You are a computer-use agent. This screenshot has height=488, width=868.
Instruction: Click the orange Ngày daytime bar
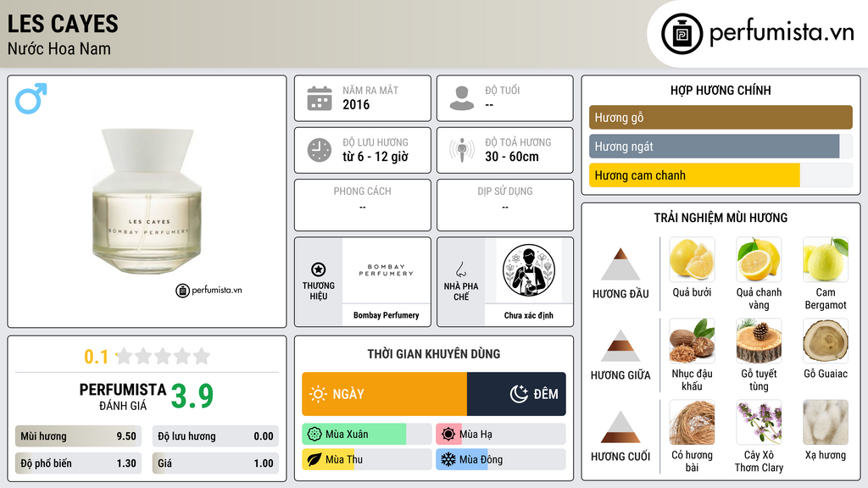384,394
